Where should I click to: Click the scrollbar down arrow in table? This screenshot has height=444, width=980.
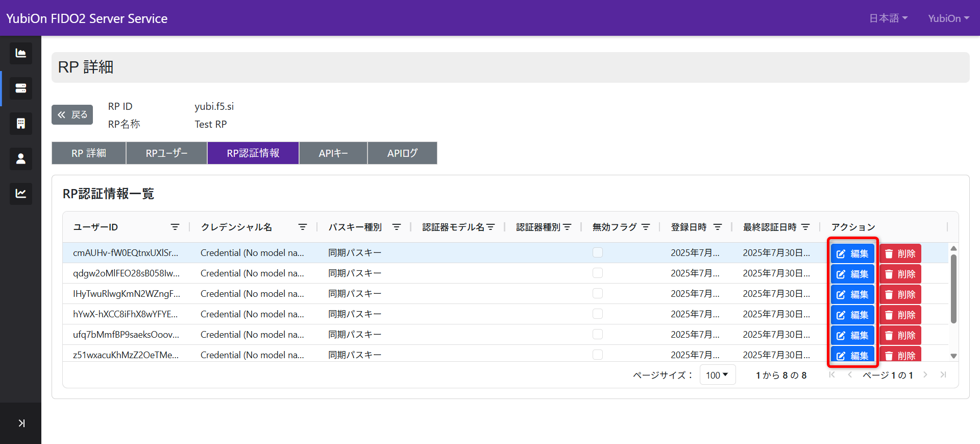click(953, 356)
